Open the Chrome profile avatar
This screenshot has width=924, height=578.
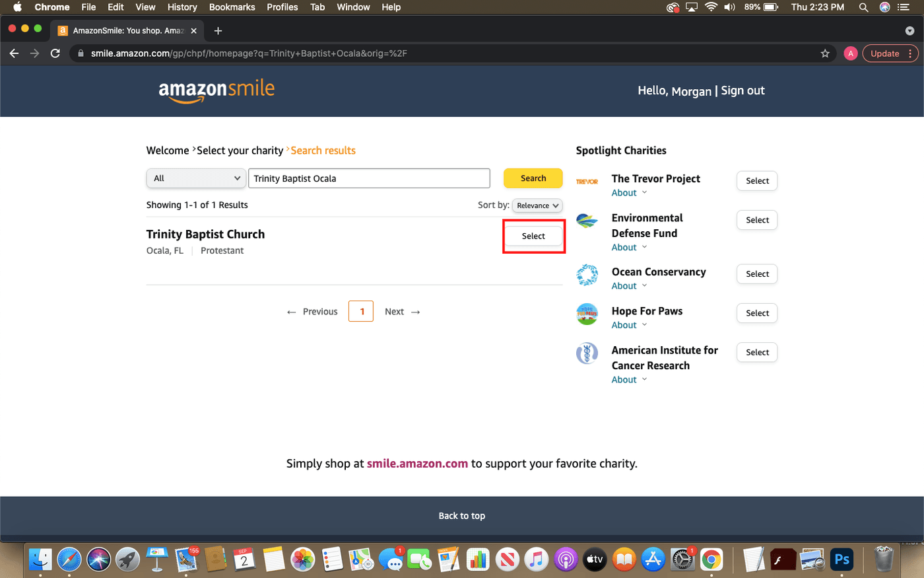click(x=851, y=54)
